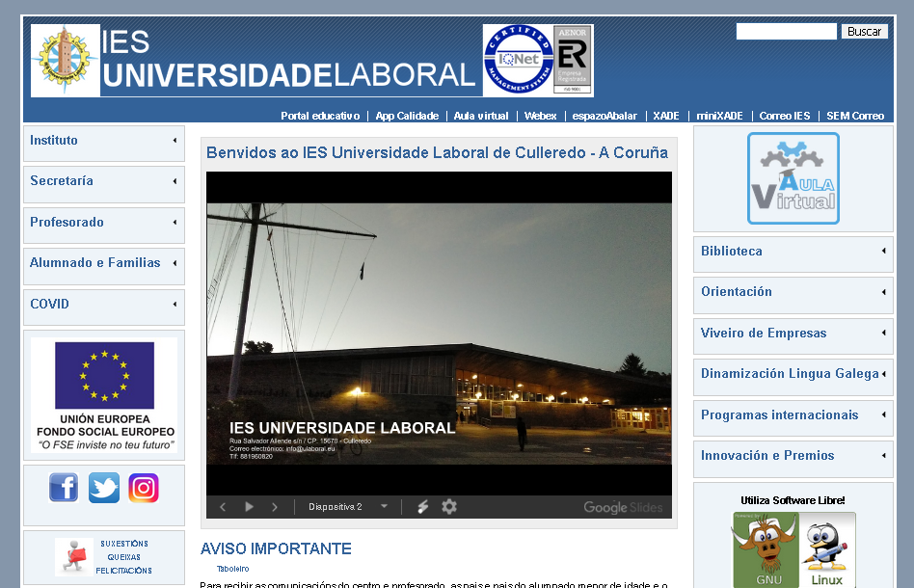Play the Google Slides presentation
The height and width of the screenshot is (588, 914).
click(249, 507)
